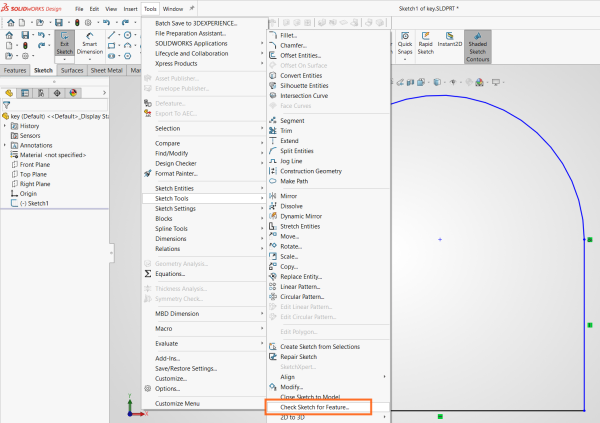Open the File menu
Screen dimensions: 600x423
(79, 9)
